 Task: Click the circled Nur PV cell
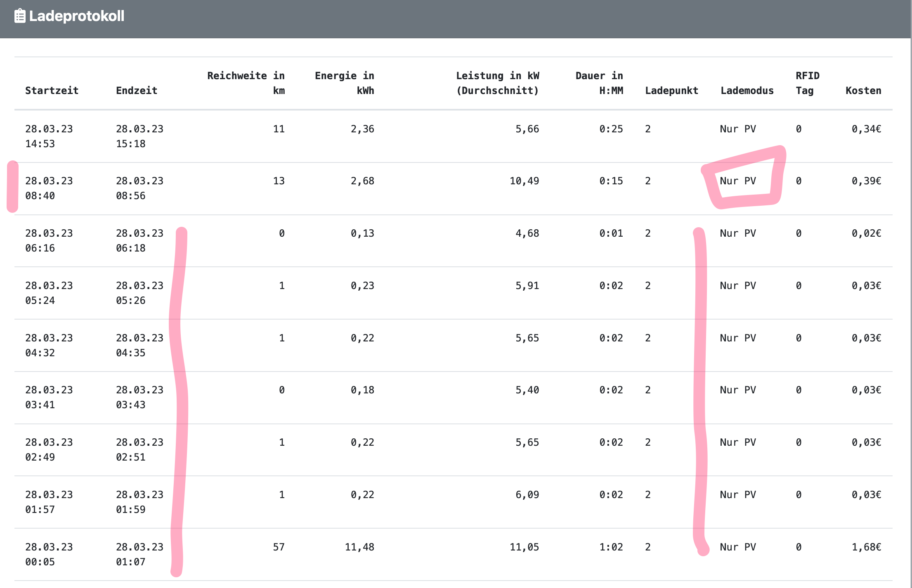coord(738,181)
